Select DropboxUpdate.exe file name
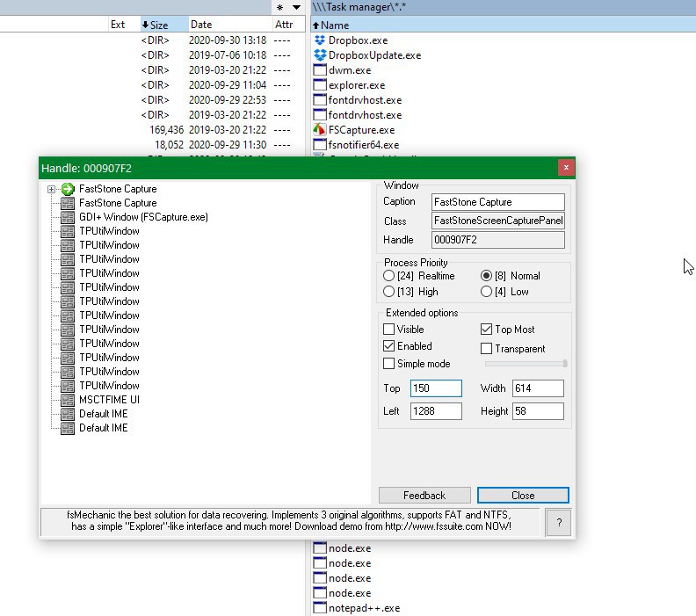 374,55
